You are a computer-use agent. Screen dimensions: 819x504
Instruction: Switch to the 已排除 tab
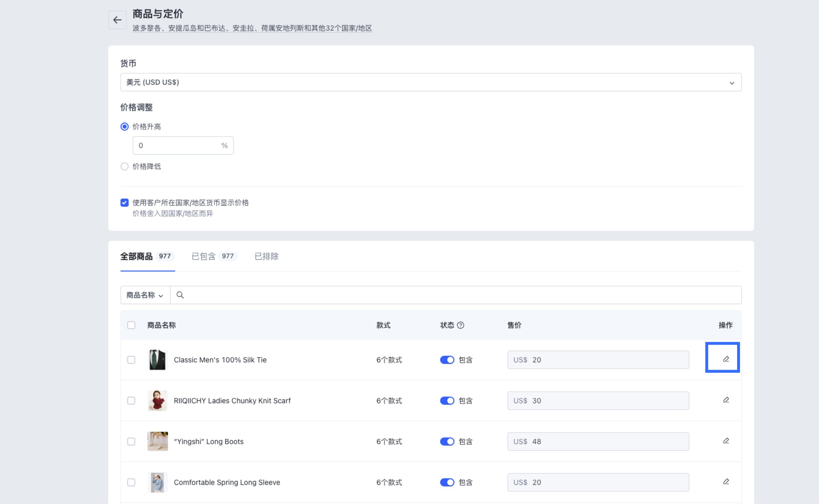[266, 256]
